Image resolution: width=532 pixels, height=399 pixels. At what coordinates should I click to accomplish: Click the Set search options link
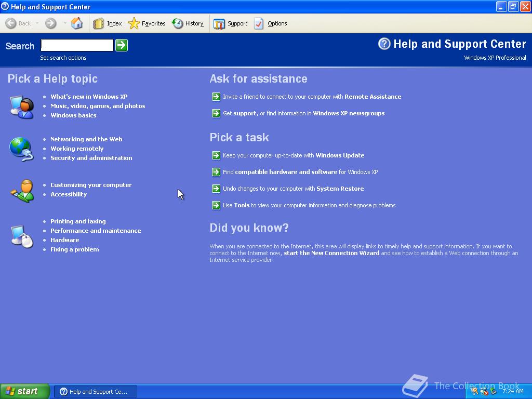click(x=63, y=57)
